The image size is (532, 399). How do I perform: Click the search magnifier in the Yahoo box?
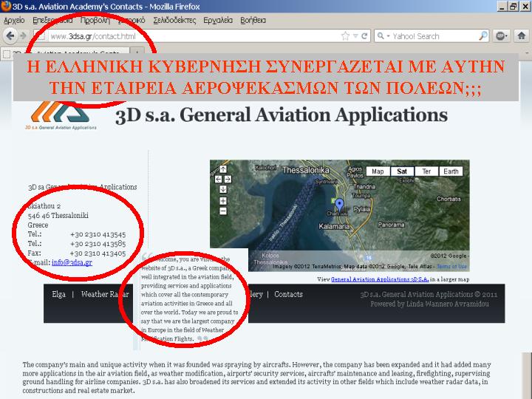[483, 35]
